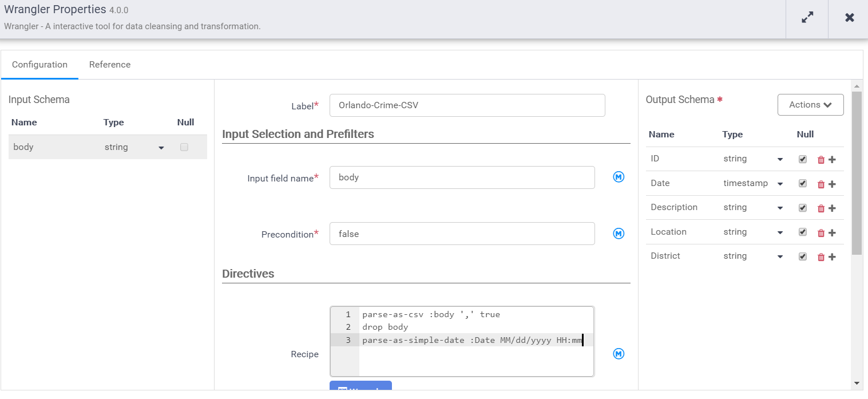Image resolution: width=868 pixels, height=399 pixels.
Task: Click the Label text field
Action: click(467, 105)
